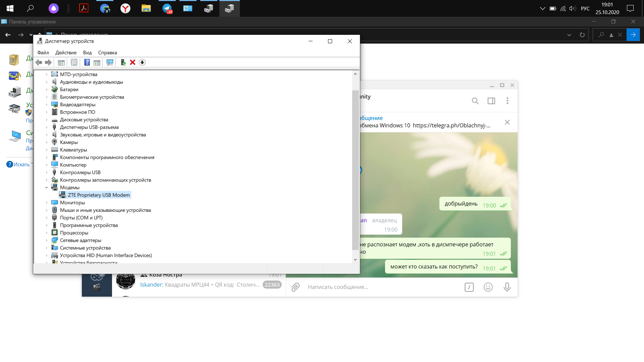Click the scroll down arrow in Device Manager

355,260
